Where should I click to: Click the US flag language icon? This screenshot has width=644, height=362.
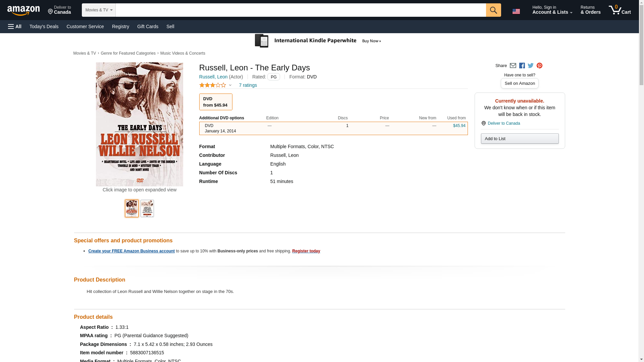point(516,11)
